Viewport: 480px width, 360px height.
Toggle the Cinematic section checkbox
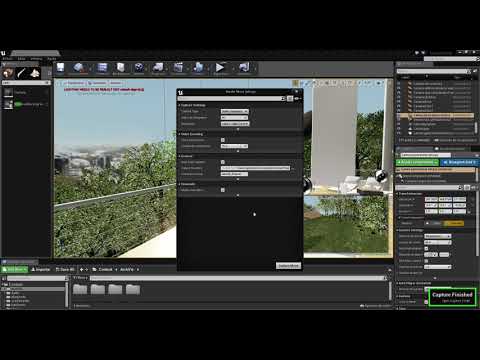(x=223, y=190)
